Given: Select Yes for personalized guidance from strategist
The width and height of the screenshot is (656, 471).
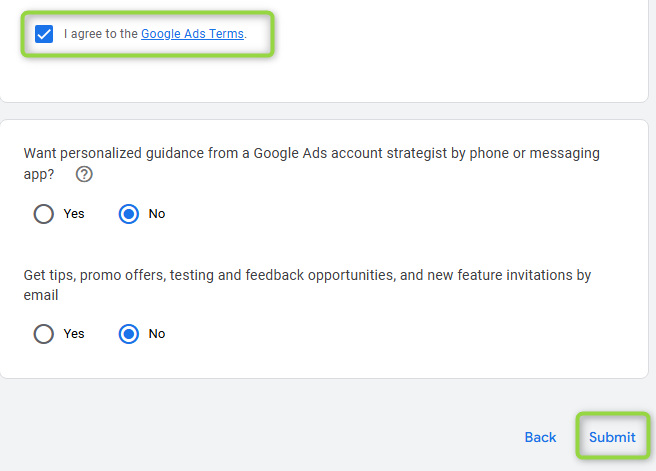Looking at the screenshot, I should coord(44,214).
